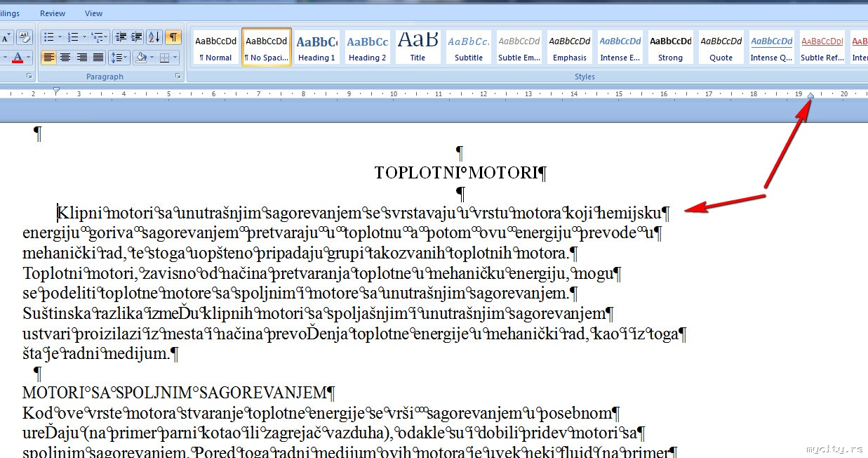Click the Borders icon
Screen dimensions: 868x458
pyautogui.click(x=164, y=57)
